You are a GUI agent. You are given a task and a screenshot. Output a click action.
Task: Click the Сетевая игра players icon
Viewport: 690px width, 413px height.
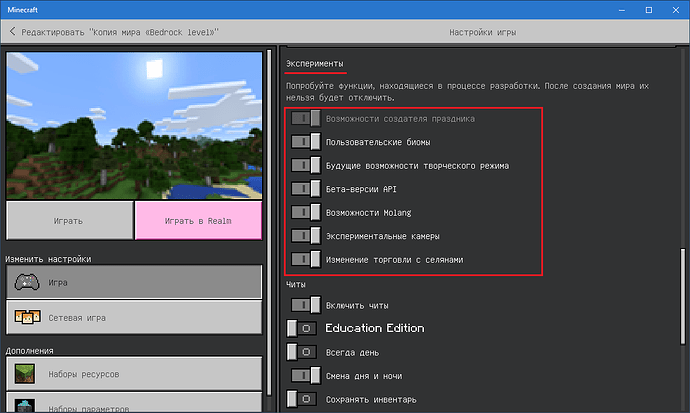[27, 317]
